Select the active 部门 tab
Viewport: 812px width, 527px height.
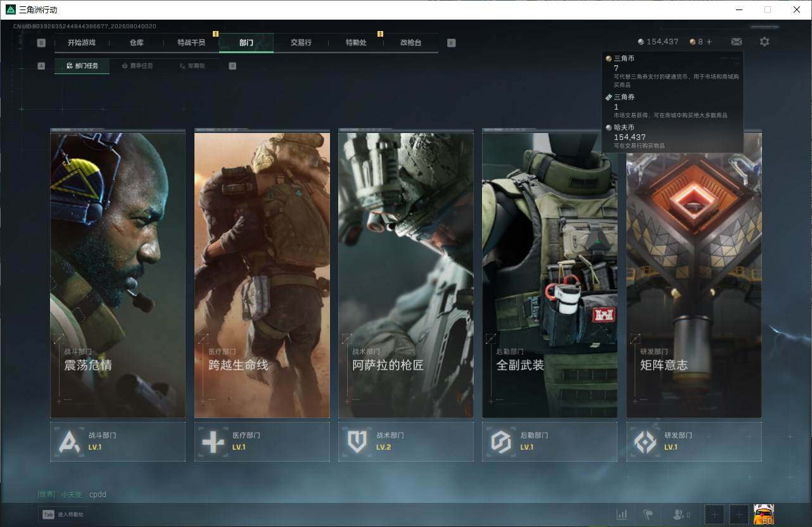(x=246, y=42)
